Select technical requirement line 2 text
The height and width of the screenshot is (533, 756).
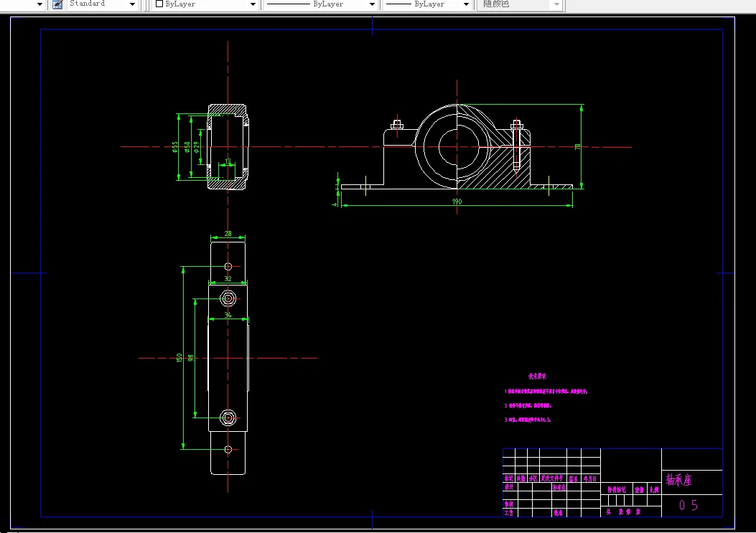(x=528, y=406)
